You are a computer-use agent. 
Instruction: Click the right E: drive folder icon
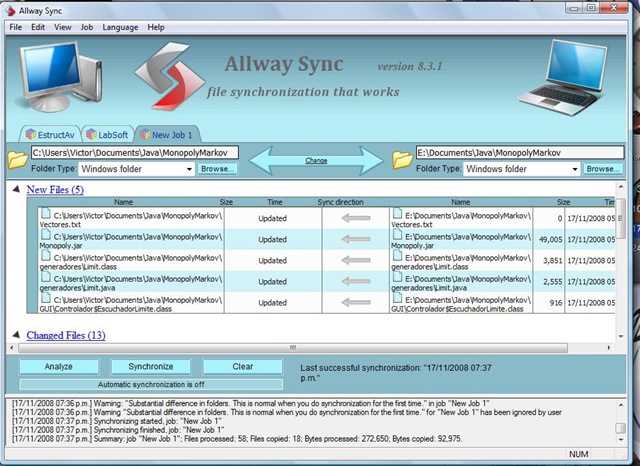[x=402, y=160]
